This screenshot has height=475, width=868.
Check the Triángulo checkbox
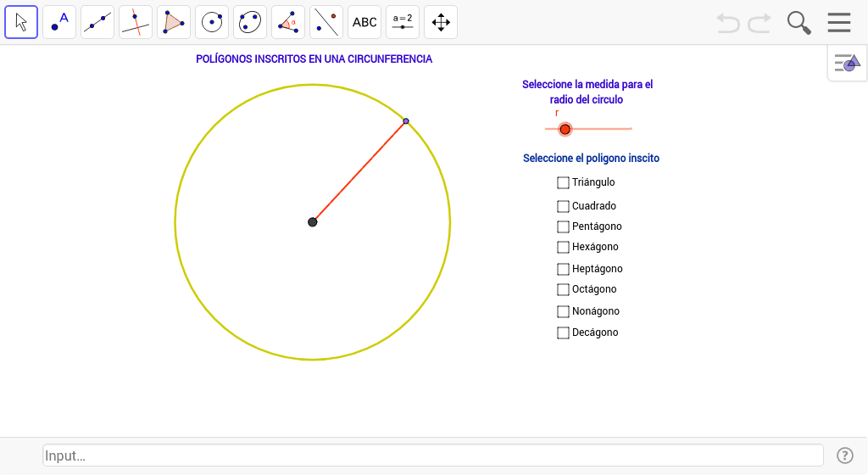563,182
